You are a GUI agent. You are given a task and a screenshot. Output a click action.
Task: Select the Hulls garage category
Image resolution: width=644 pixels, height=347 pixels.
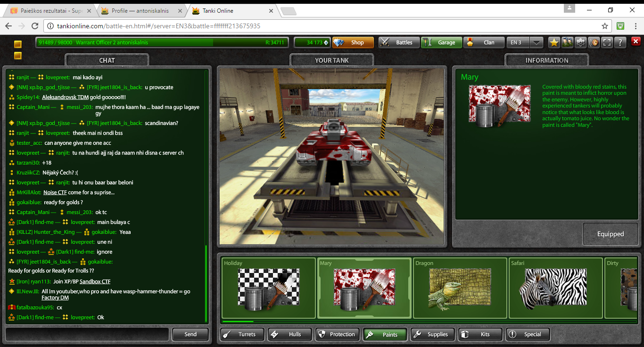(x=290, y=334)
